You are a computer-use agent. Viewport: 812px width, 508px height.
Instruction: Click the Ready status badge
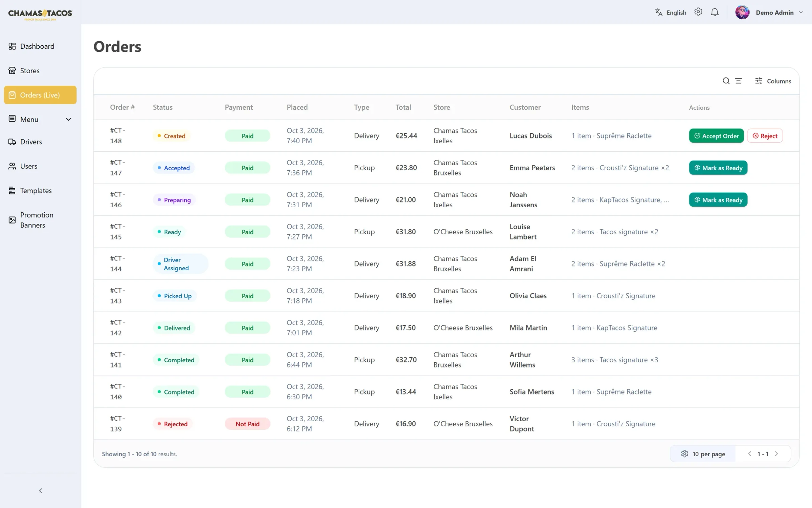[169, 232]
